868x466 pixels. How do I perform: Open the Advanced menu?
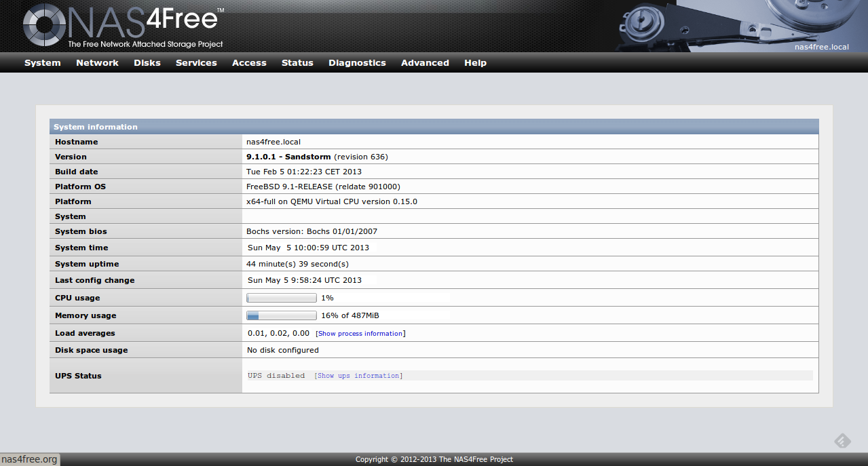click(425, 62)
